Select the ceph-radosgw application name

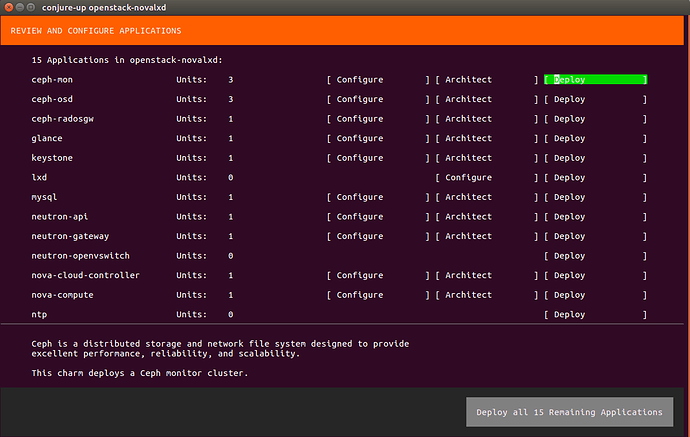[62, 119]
